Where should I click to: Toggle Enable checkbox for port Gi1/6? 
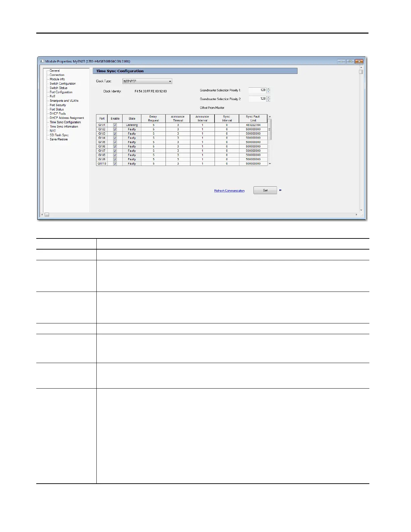(115, 146)
